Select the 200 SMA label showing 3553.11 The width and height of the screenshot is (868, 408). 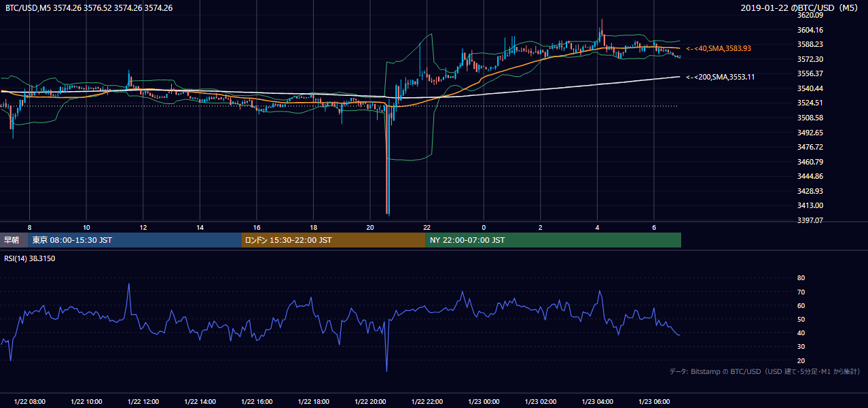coord(721,78)
